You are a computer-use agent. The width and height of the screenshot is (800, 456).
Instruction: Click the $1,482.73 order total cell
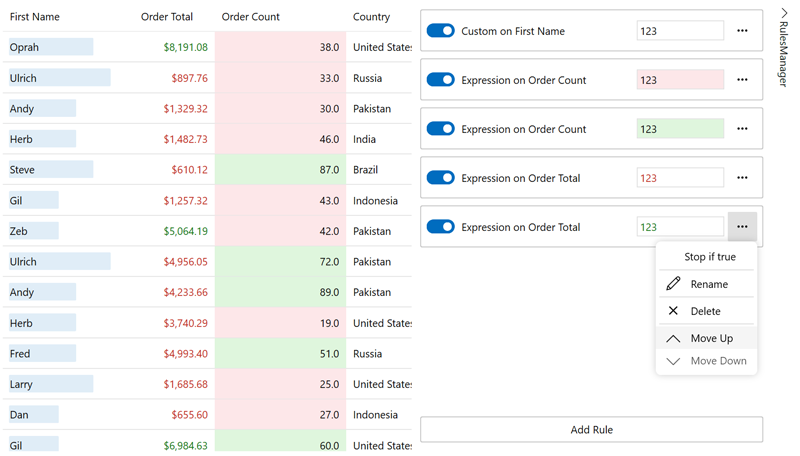tap(174, 139)
